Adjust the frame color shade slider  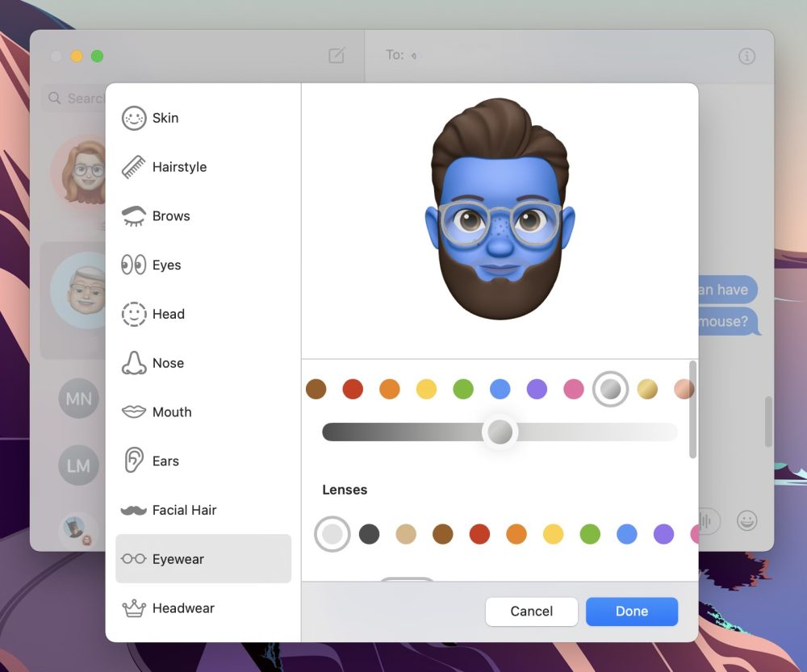click(x=500, y=432)
